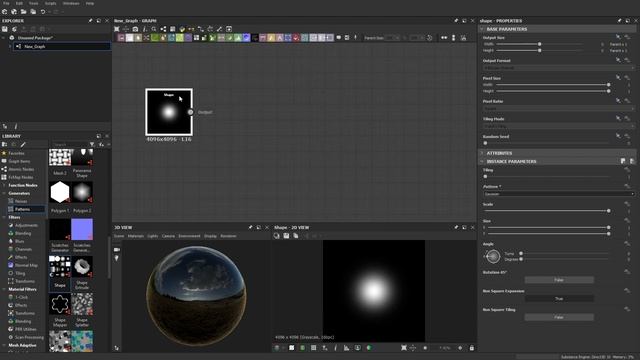Image resolution: width=640 pixels, height=360 pixels.
Task: Collapse the Base Parameters section
Action: tap(482, 29)
